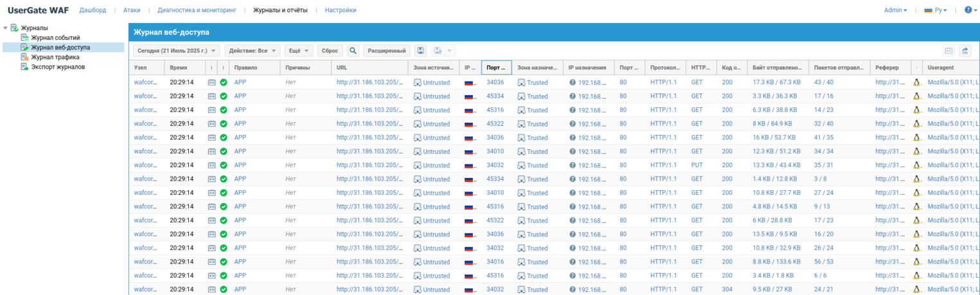Open the 'Действие: Все' dropdown
The width and height of the screenshot is (980, 295).
point(252,51)
